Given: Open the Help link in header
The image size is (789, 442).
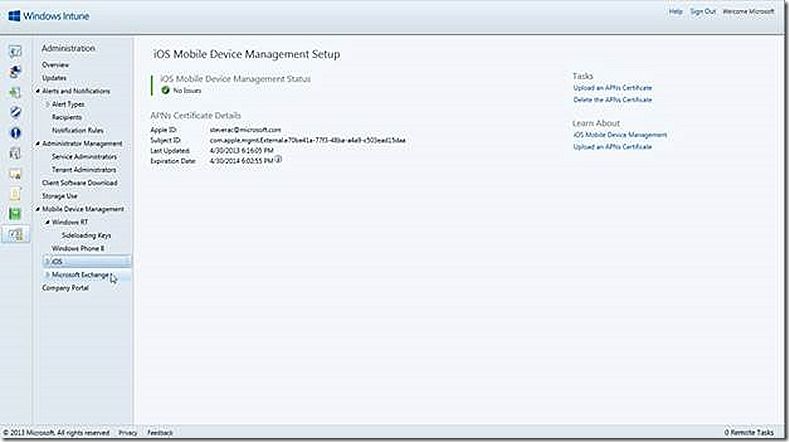Looking at the screenshot, I should pyautogui.click(x=676, y=12).
